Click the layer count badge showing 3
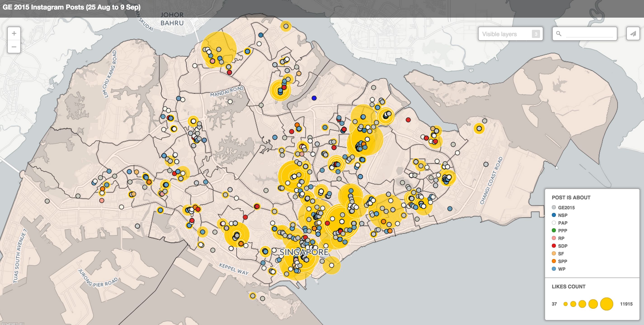This screenshot has height=325, width=644. pyautogui.click(x=536, y=34)
